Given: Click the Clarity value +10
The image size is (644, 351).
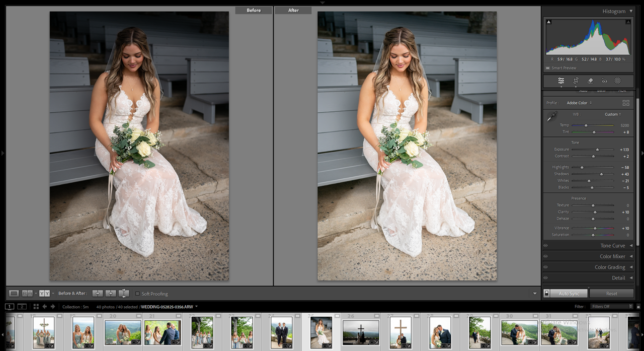Looking at the screenshot, I should pos(624,212).
